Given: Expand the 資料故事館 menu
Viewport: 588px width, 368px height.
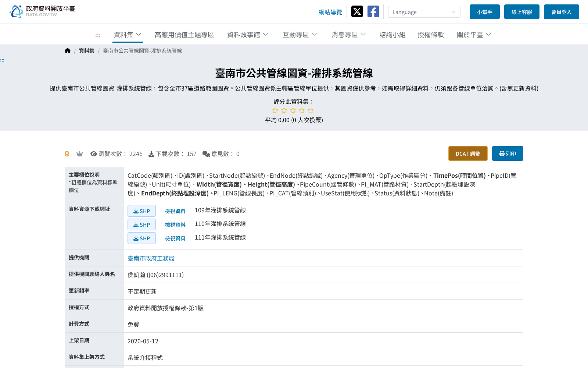Looking at the screenshot, I should click(247, 35).
